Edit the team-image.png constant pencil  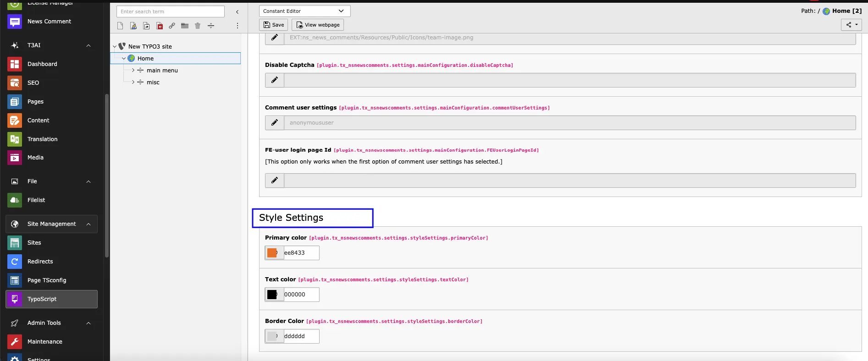pos(275,38)
